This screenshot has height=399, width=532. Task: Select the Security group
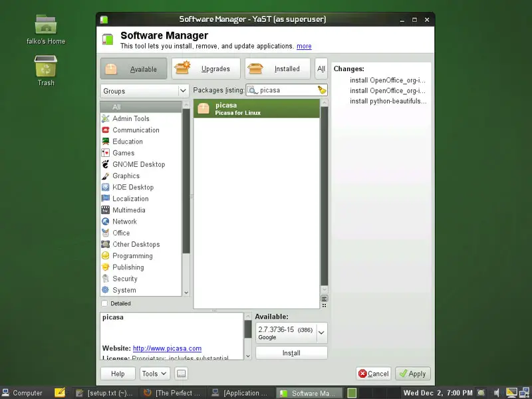click(141, 279)
